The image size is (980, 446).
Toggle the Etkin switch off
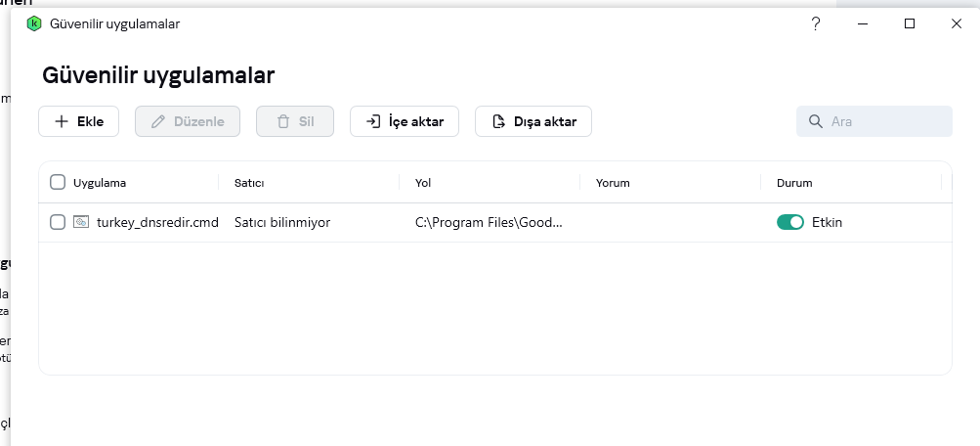tap(789, 222)
